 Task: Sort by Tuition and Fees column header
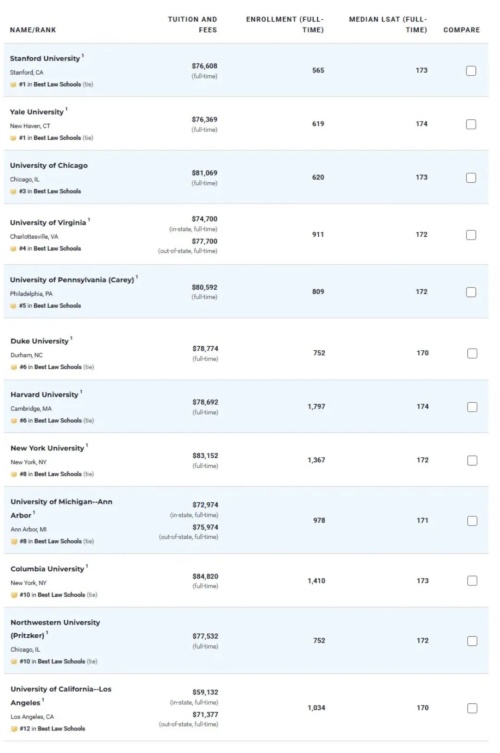[x=193, y=24]
